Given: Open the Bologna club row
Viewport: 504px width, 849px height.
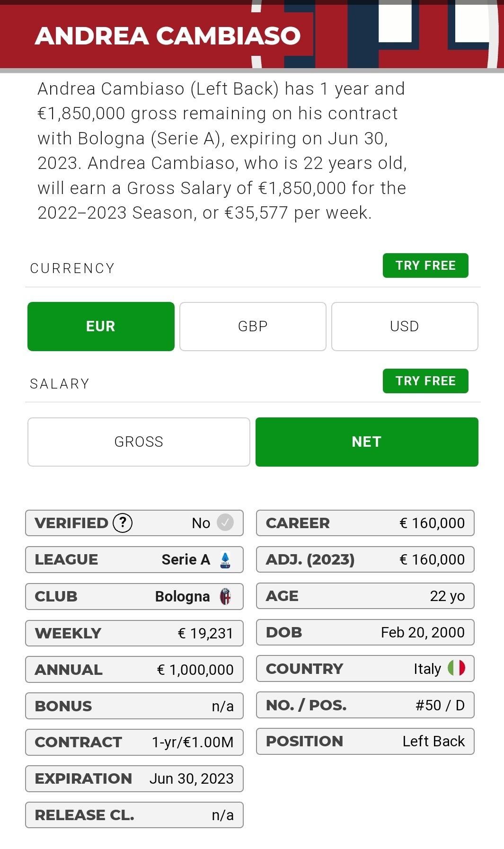Looking at the screenshot, I should [134, 596].
